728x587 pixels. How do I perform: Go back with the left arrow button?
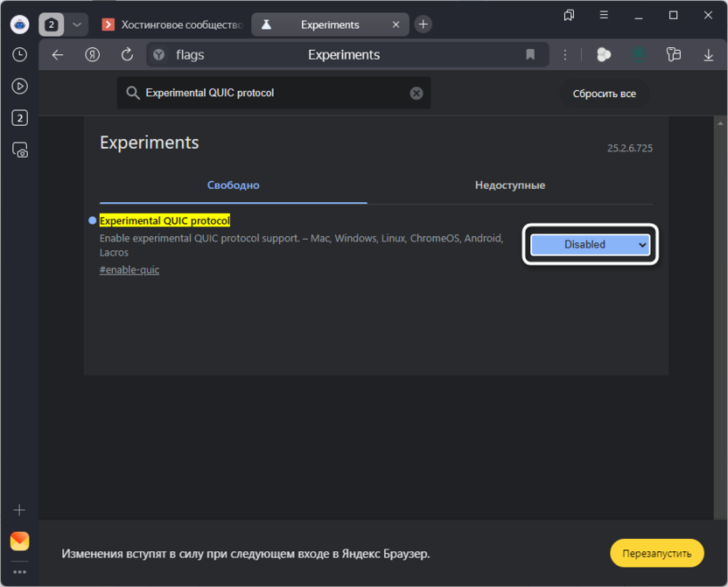[58, 54]
